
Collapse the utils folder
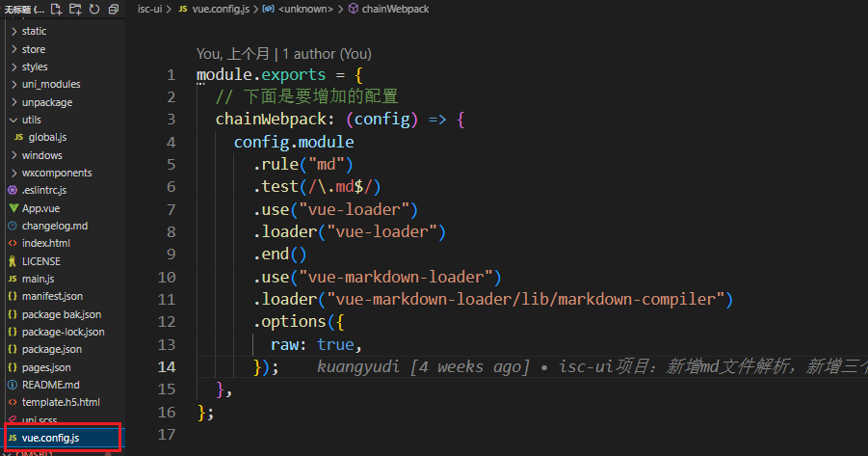click(31, 120)
